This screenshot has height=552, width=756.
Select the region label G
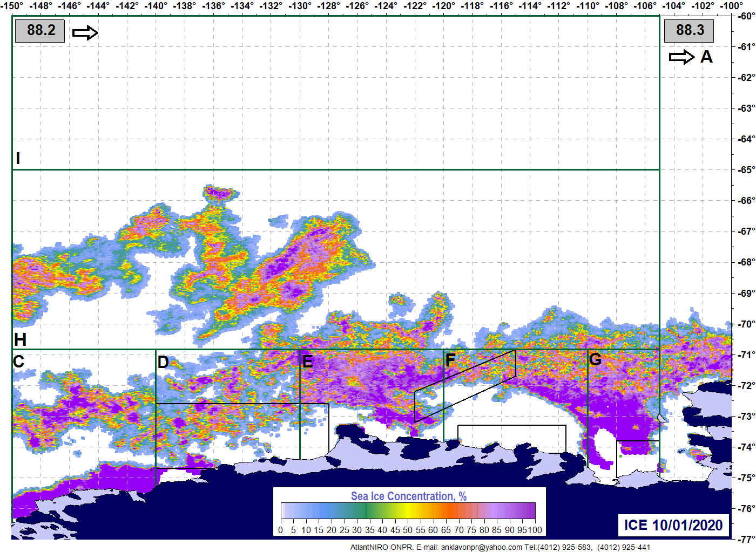pyautogui.click(x=595, y=359)
